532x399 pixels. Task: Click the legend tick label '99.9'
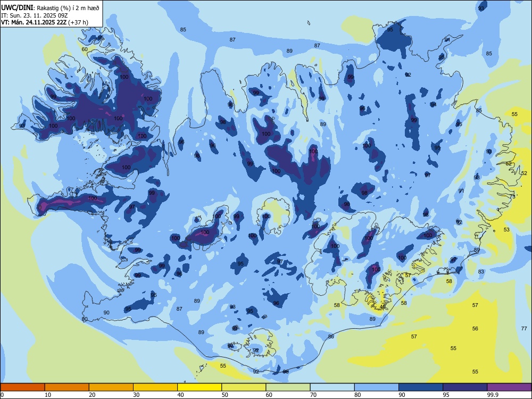492,395
